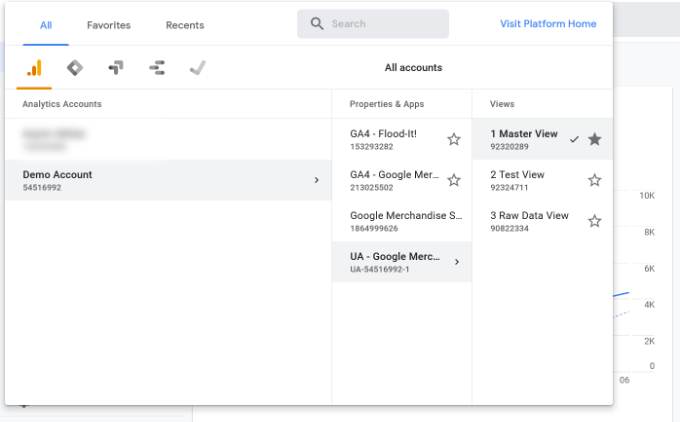
Task: Choose 1 Master View name
Action: click(524, 134)
